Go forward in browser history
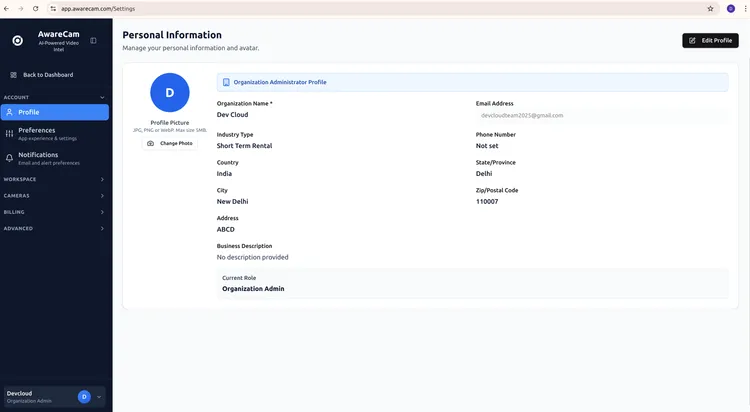Screen dimensions: 750x412 tap(21, 9)
